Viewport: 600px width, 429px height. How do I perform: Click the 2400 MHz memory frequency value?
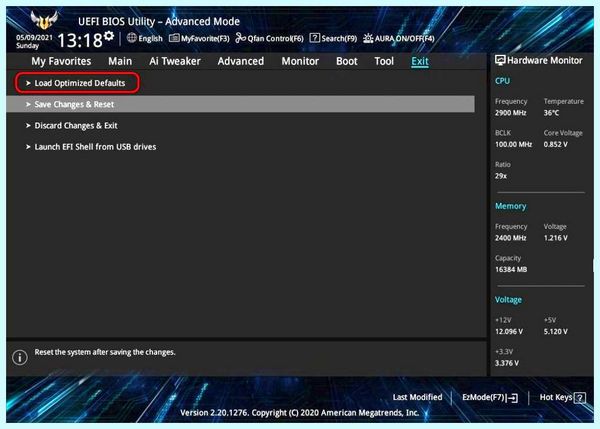click(x=510, y=238)
